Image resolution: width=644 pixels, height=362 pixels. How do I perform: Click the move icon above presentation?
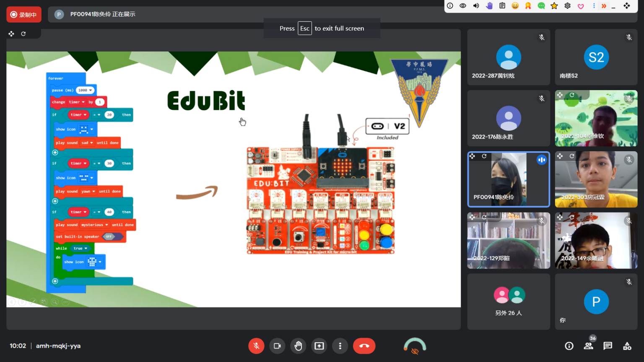(x=11, y=34)
